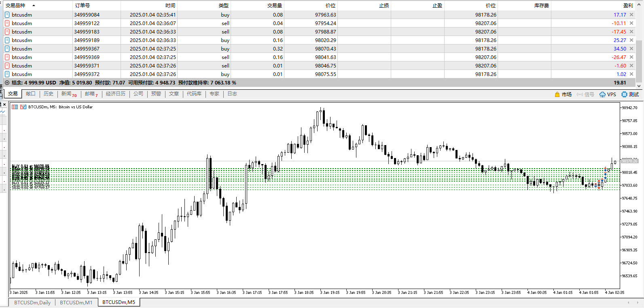Sort positions by 库存费 swap column

tap(542, 6)
